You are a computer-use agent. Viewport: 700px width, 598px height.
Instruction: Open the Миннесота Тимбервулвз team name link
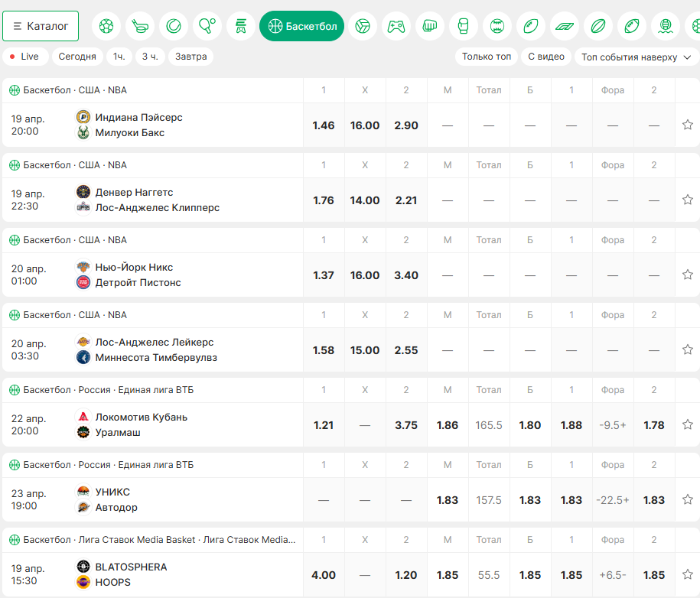click(x=156, y=357)
